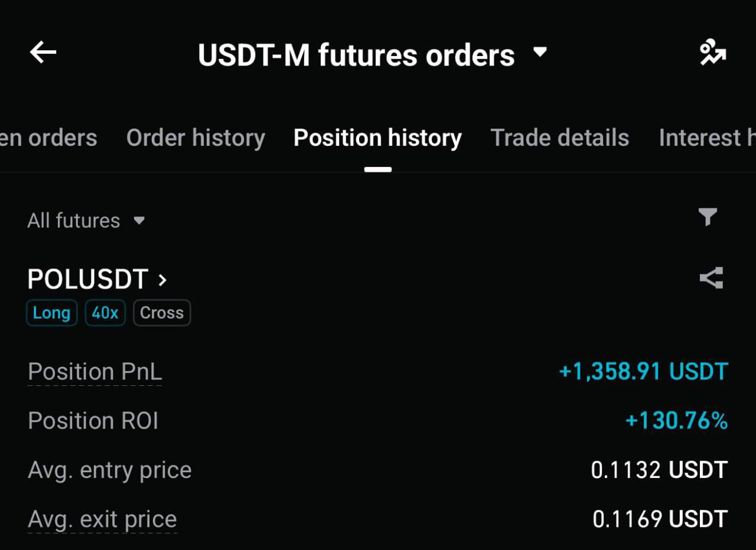Viewport: 756px width, 550px height.
Task: Tap the Long position tag
Action: pyautogui.click(x=51, y=313)
